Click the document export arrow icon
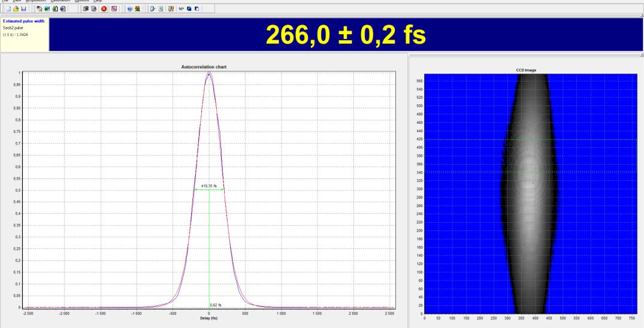 tap(152, 10)
